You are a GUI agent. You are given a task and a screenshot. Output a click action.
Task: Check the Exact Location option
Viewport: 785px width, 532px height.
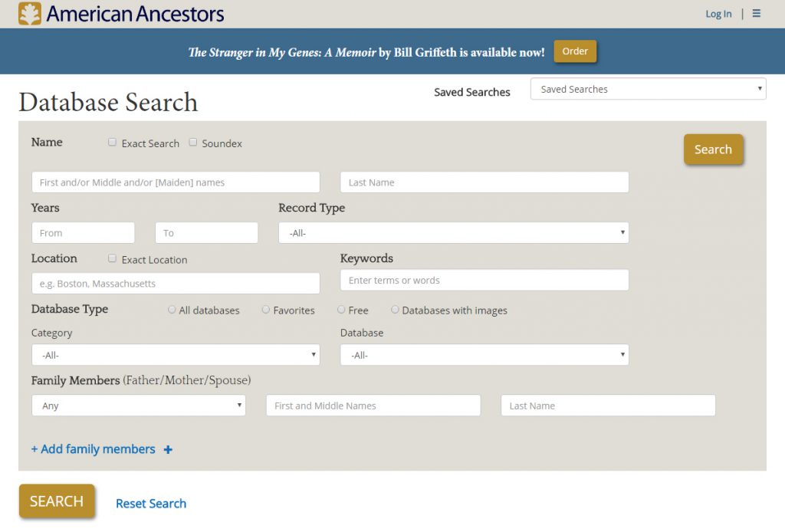click(112, 259)
